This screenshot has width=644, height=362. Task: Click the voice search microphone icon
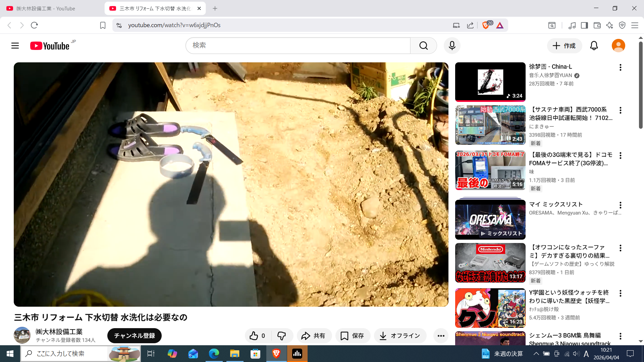[x=452, y=46]
